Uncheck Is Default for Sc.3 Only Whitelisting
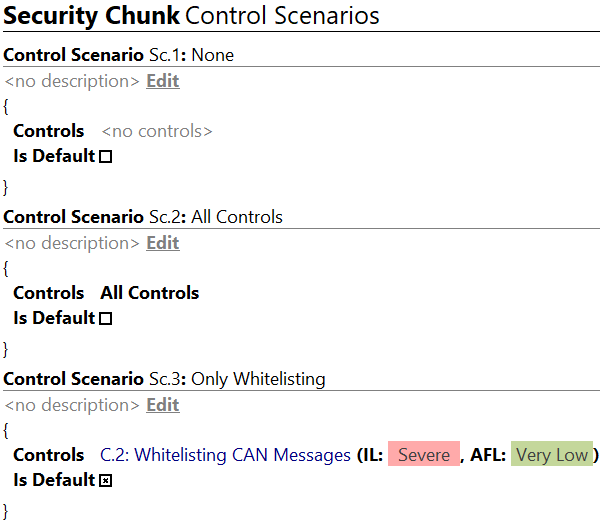 coord(105,481)
